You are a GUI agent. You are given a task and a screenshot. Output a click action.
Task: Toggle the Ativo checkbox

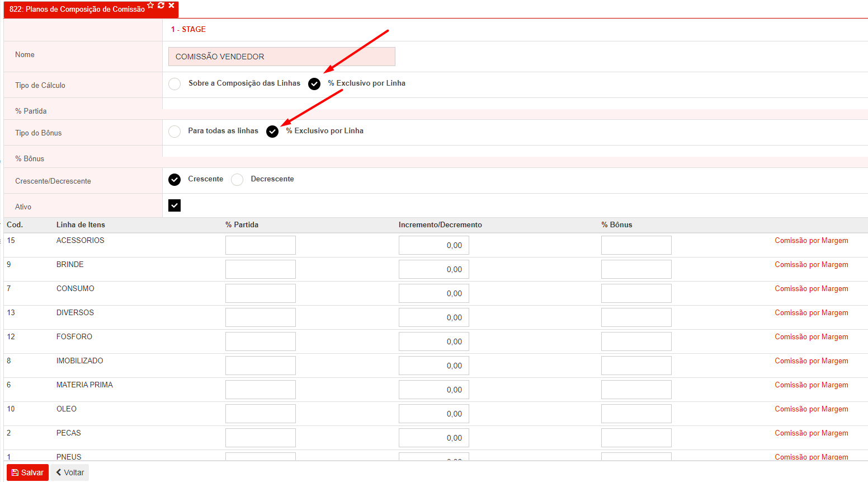coord(174,205)
